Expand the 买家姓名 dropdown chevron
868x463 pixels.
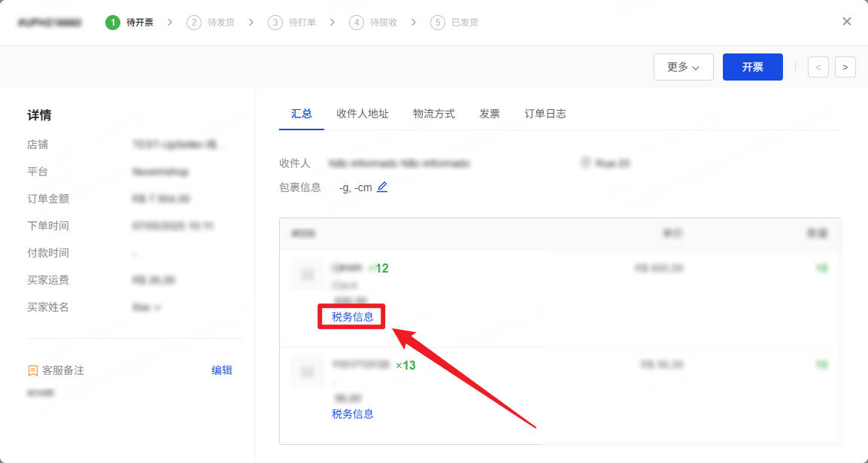(158, 308)
